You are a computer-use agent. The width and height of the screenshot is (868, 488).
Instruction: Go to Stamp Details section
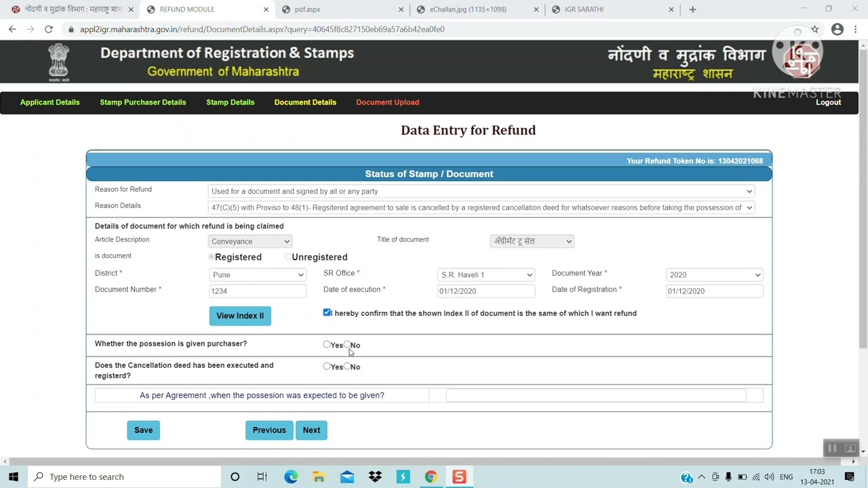pos(231,102)
